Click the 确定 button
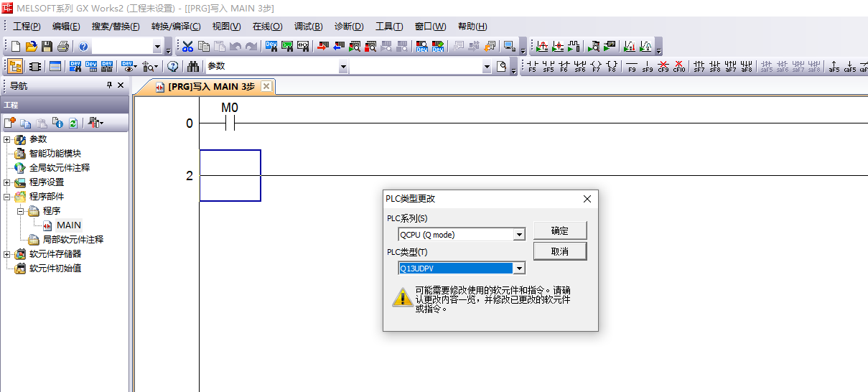This screenshot has height=392, width=868. tap(559, 230)
